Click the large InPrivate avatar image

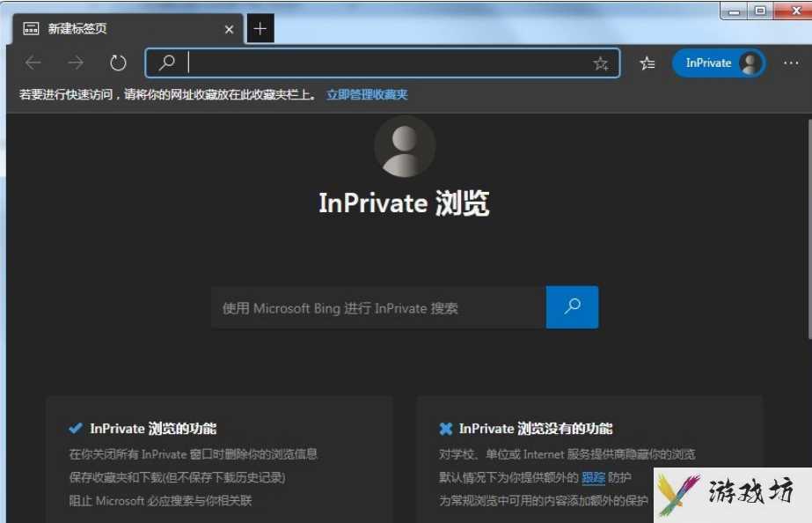point(405,147)
